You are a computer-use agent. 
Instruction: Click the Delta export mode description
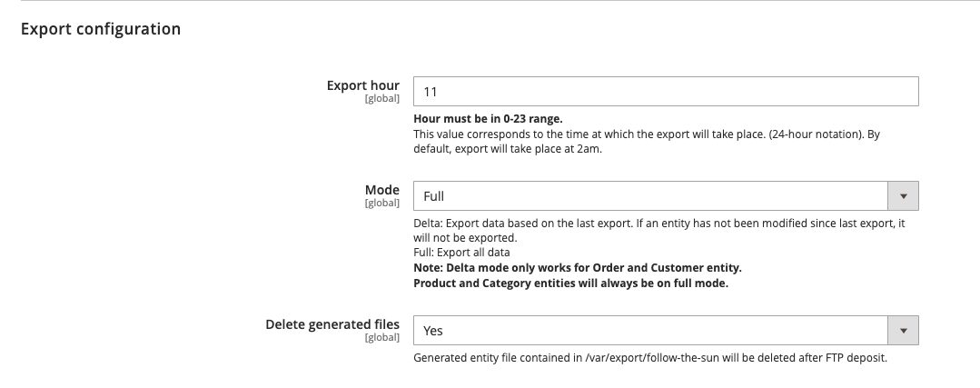[658, 224]
